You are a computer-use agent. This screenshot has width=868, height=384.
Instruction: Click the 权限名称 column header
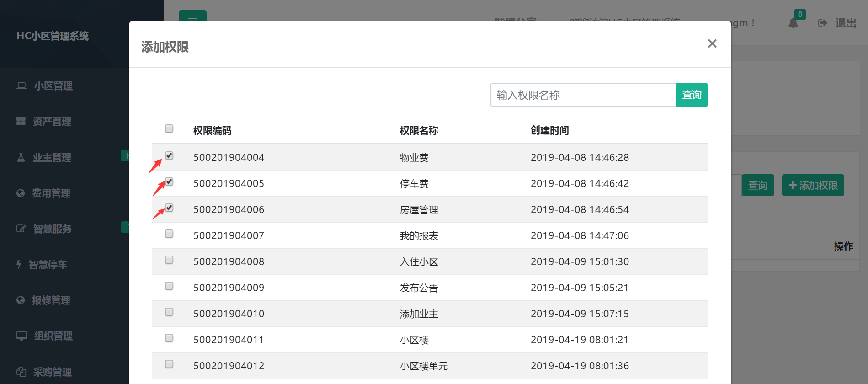pos(419,131)
